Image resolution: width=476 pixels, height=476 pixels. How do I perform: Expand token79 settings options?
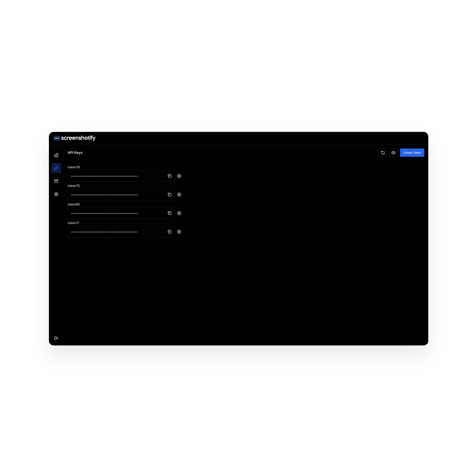(179, 176)
